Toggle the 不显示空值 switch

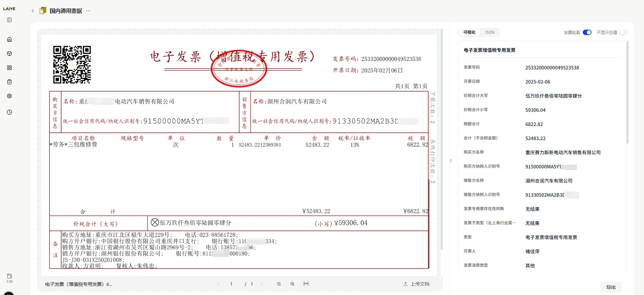(x=624, y=32)
